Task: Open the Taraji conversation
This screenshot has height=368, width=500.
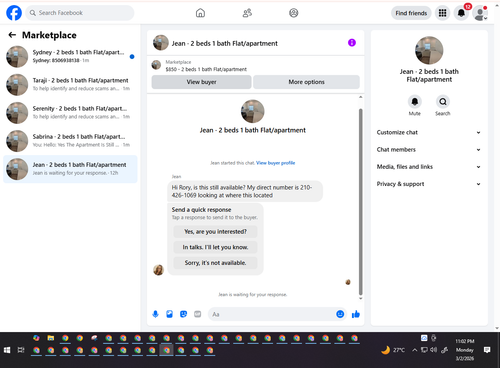Action: (x=70, y=85)
